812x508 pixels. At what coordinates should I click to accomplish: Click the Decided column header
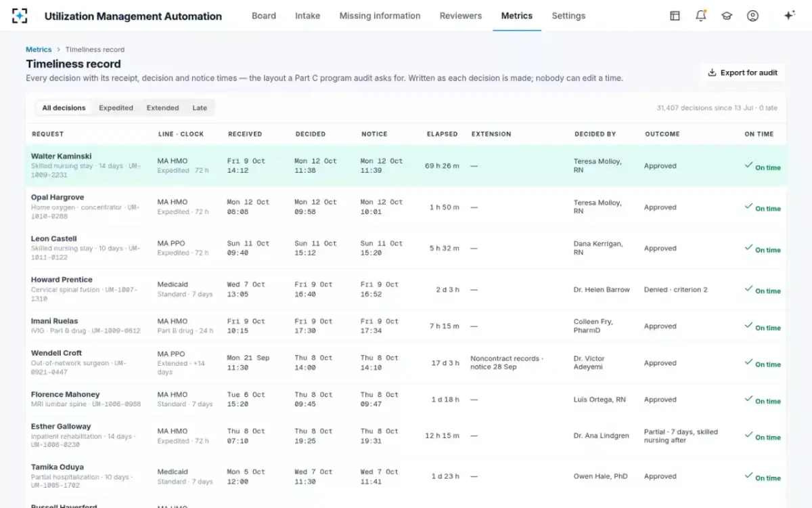(311, 134)
